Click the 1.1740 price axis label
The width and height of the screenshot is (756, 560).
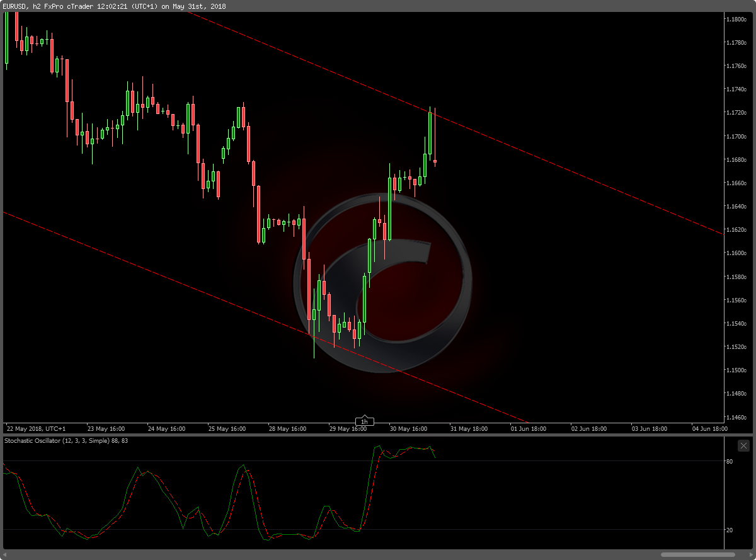pos(736,89)
